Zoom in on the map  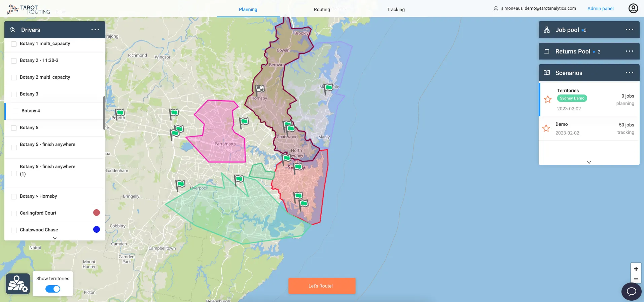pos(636,269)
